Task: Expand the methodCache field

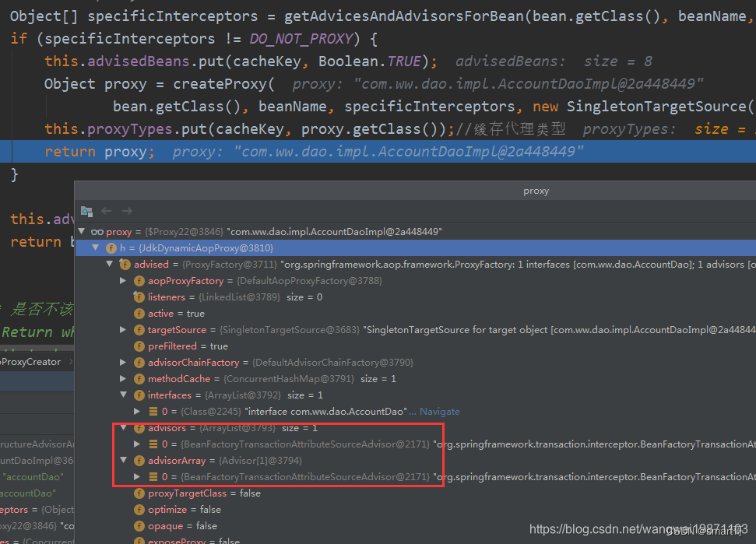Action: click(124, 379)
